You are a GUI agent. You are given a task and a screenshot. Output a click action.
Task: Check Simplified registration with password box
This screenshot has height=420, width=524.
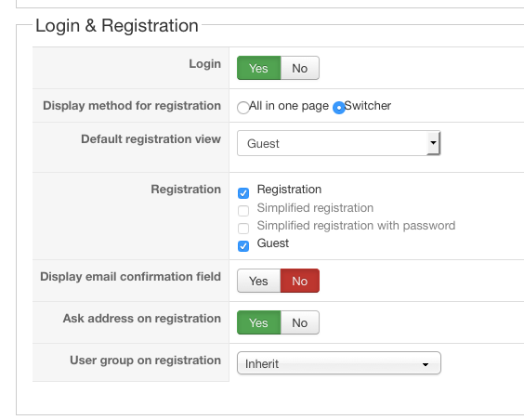243,229
